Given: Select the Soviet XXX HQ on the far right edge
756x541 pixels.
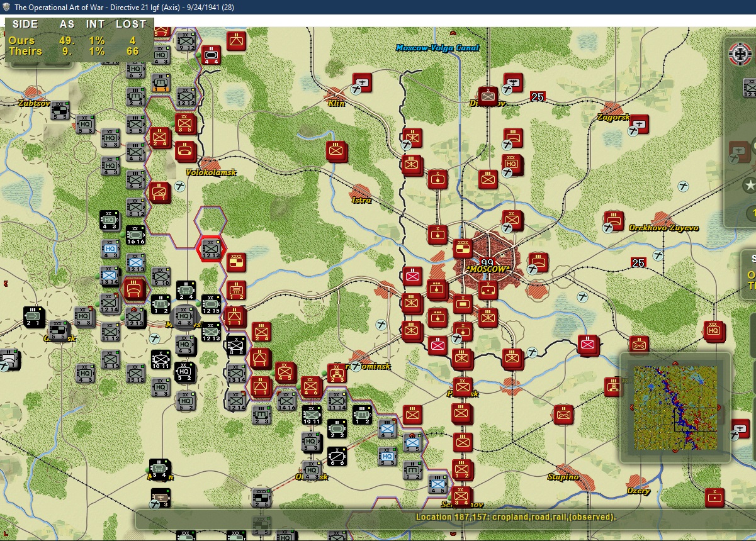Looking at the screenshot, I should 714,331.
